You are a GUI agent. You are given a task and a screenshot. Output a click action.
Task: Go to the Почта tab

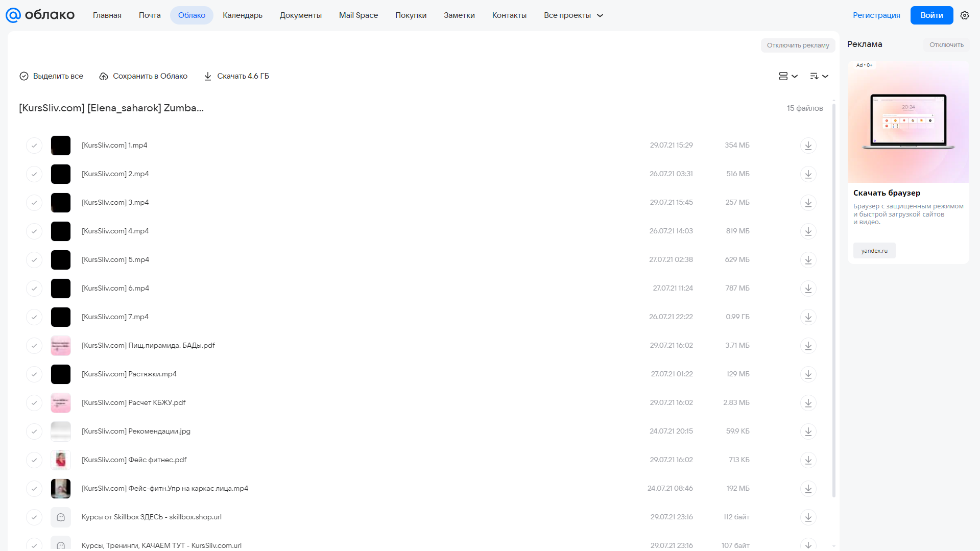tap(150, 15)
